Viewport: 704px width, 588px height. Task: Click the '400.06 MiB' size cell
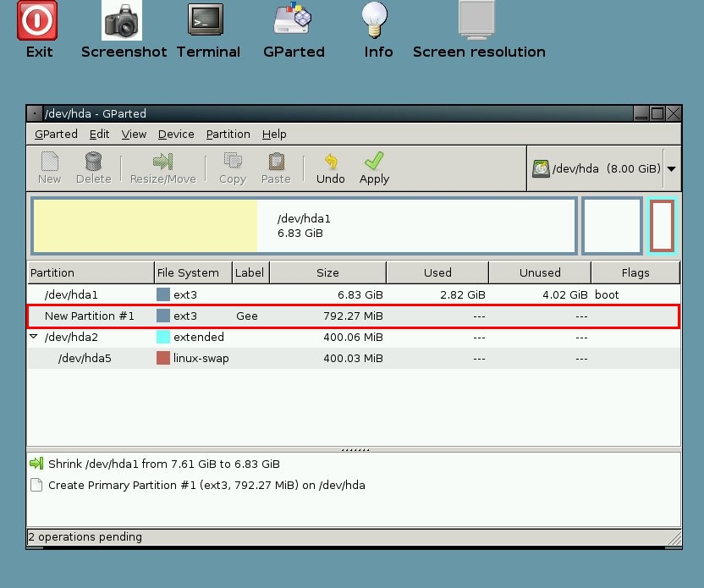(x=353, y=337)
